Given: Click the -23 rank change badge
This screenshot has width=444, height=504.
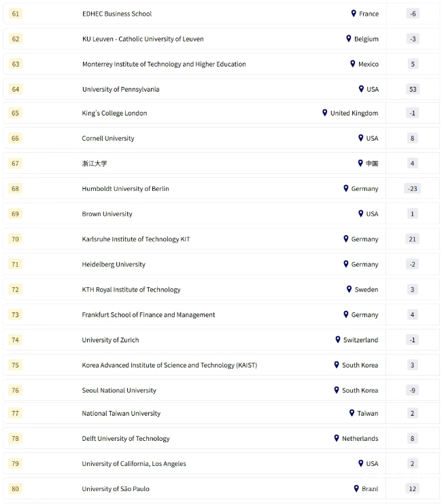Looking at the screenshot, I should click(x=412, y=188).
